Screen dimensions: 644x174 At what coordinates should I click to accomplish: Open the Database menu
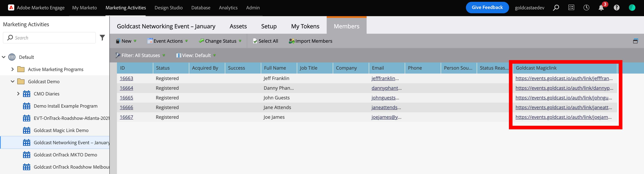pyautogui.click(x=201, y=8)
